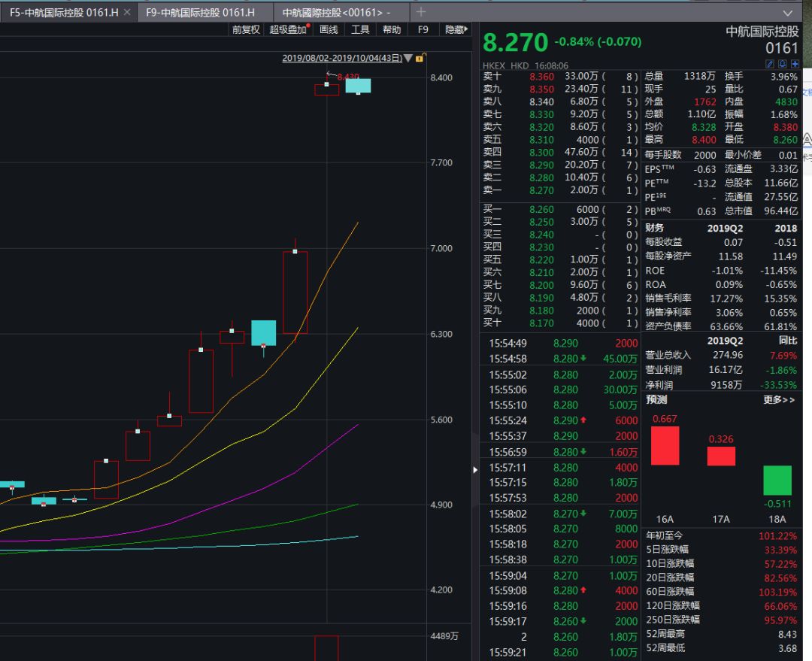The width and height of the screenshot is (812, 661).
Task: Open the 画线 drawing tools
Action: click(x=329, y=29)
